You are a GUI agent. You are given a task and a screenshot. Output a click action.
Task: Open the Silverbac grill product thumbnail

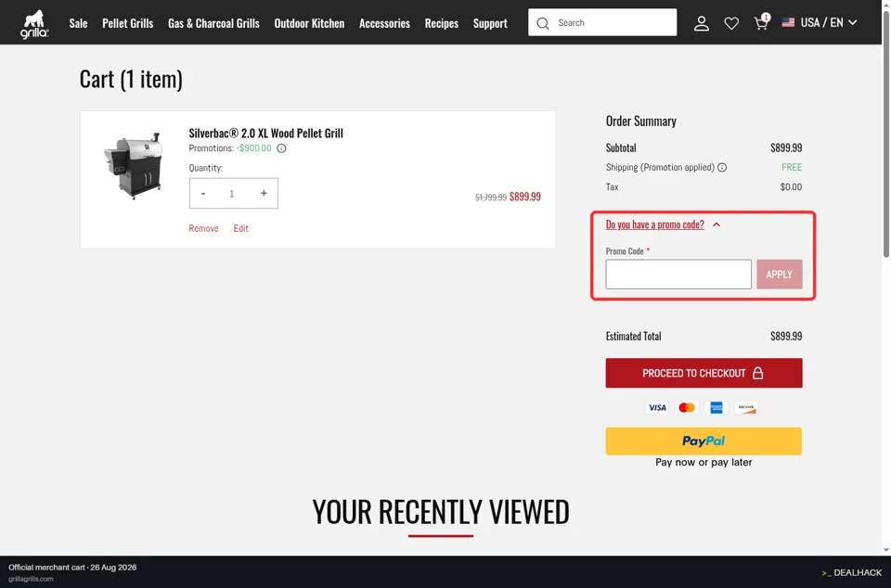tap(134, 165)
